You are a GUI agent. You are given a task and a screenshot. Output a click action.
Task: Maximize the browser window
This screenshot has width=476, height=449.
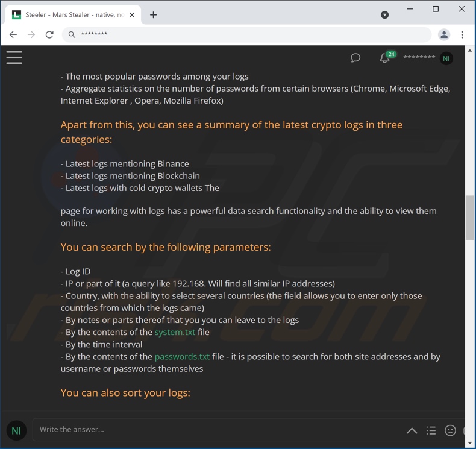pos(436,9)
